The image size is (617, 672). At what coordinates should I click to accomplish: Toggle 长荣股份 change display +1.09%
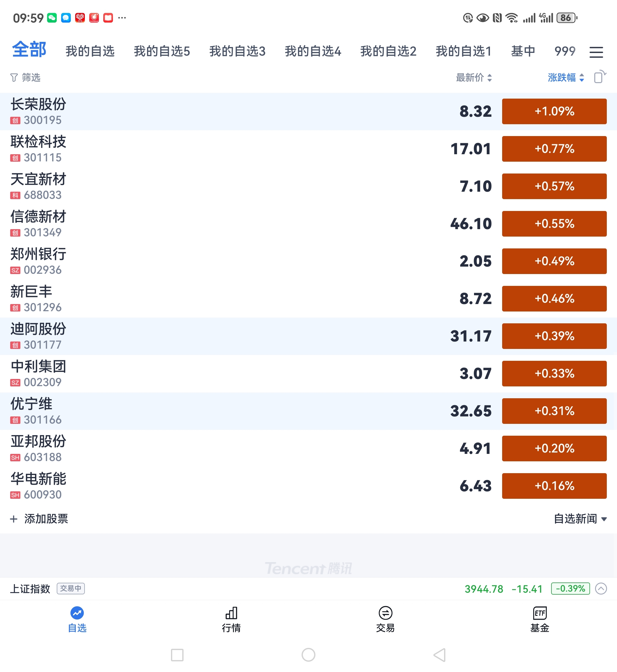[x=554, y=112]
